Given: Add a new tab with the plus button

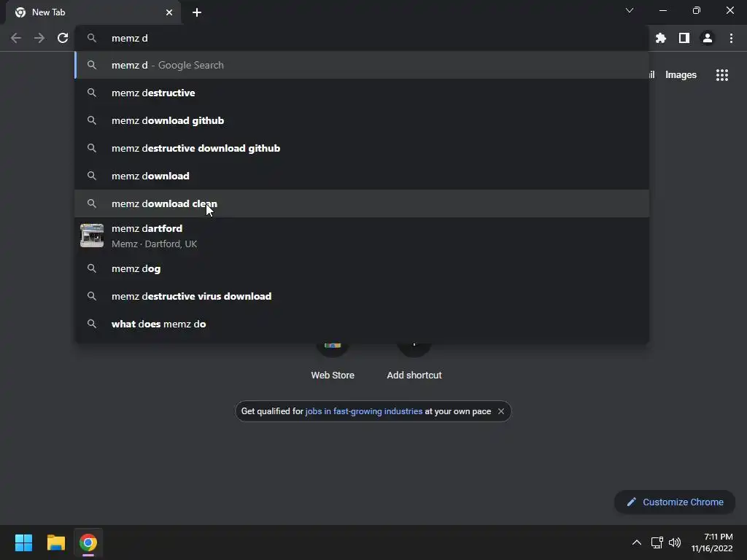Looking at the screenshot, I should (197, 12).
